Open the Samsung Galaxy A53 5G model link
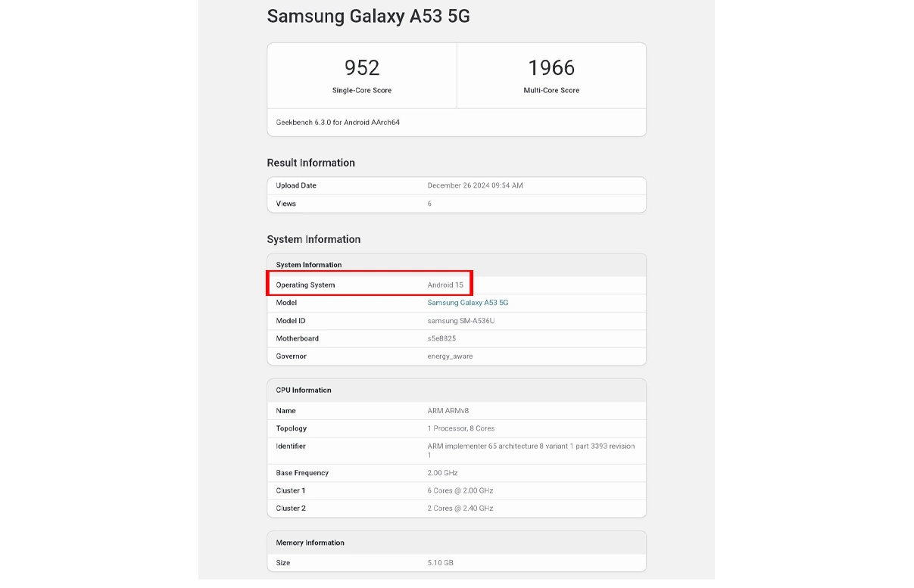This screenshot has height=588, width=914. (x=466, y=302)
